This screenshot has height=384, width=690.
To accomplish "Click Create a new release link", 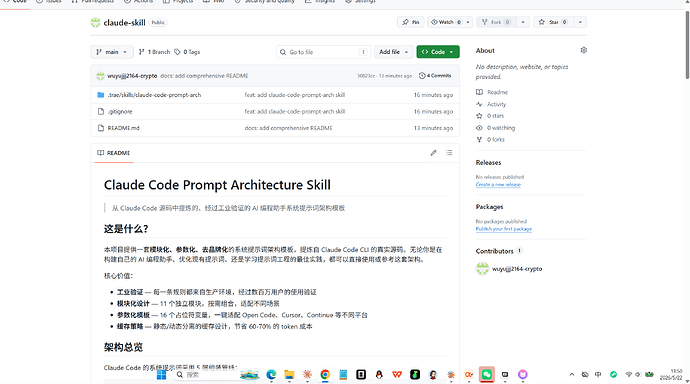I will [498, 184].
